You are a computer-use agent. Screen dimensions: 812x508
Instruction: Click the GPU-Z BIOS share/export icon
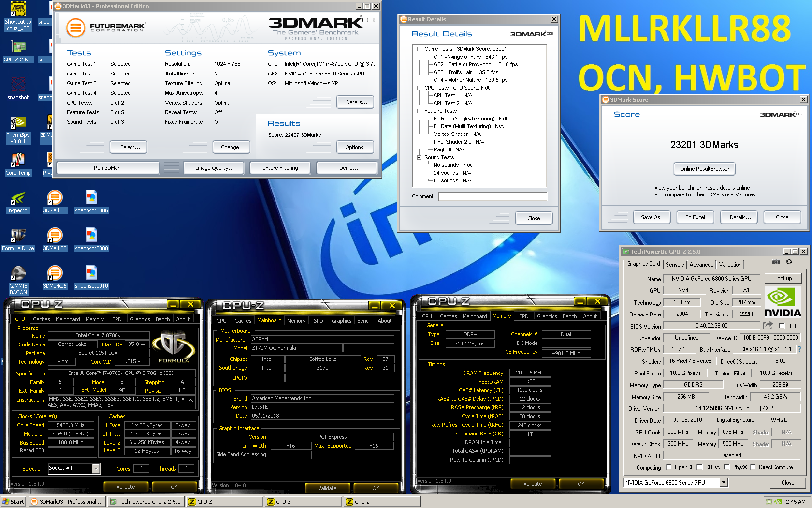pyautogui.click(x=768, y=326)
